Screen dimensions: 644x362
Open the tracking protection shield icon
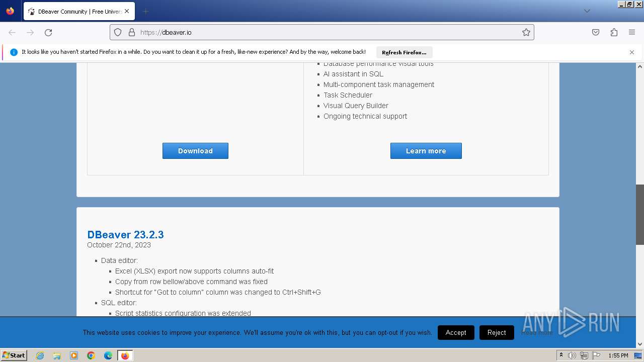pyautogui.click(x=118, y=32)
